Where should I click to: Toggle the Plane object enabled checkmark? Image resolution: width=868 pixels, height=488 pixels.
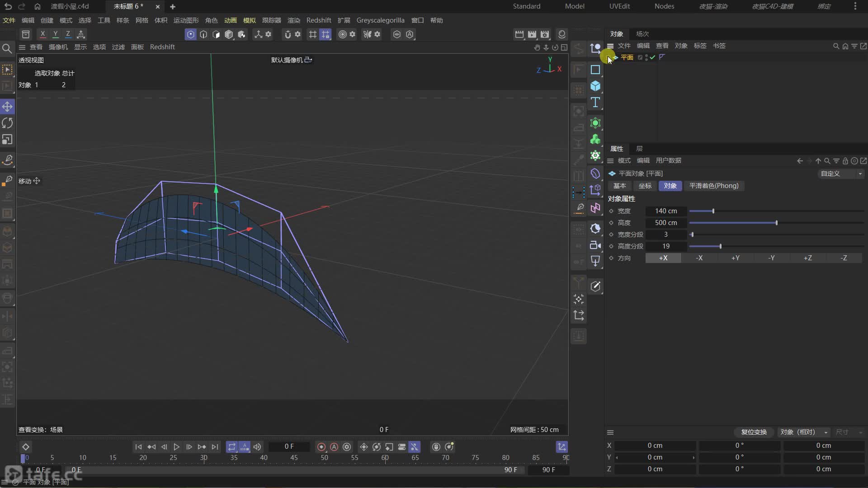652,57
